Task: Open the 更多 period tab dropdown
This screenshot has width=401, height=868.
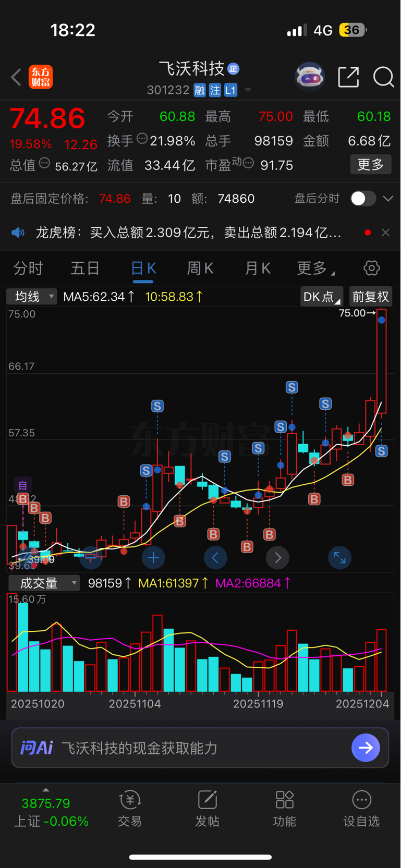Action: coord(316,268)
